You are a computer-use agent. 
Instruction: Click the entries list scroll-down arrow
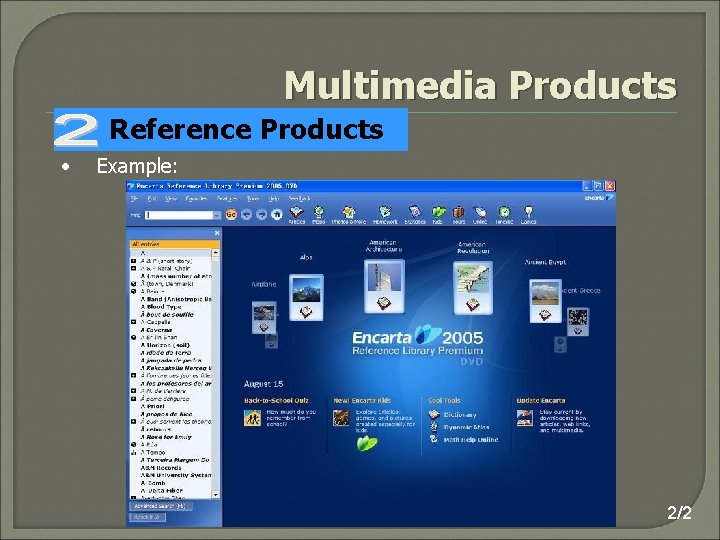(x=215, y=495)
